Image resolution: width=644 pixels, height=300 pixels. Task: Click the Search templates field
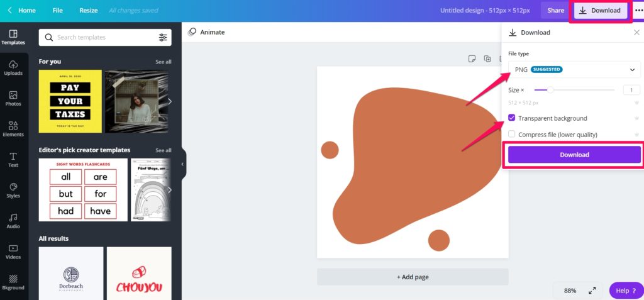coord(105,37)
